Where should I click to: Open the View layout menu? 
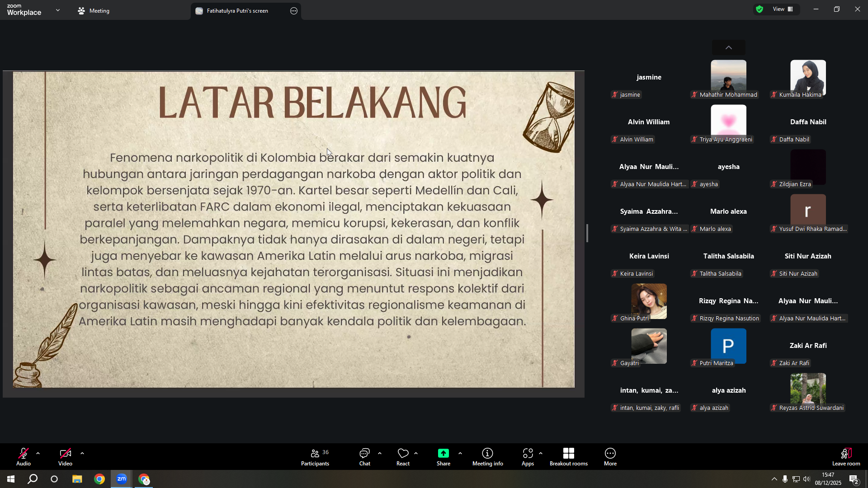(783, 9)
